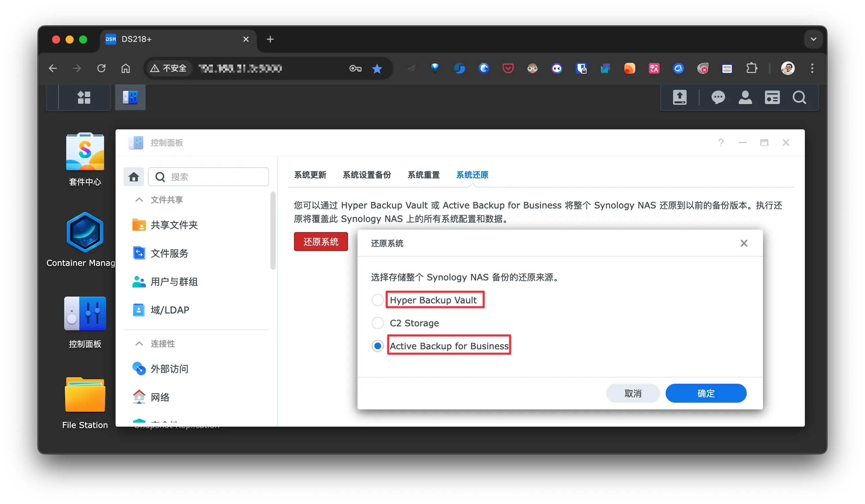The image size is (865, 504).
Task: Open Container Manager from the desktop
Action: pyautogui.click(x=85, y=233)
